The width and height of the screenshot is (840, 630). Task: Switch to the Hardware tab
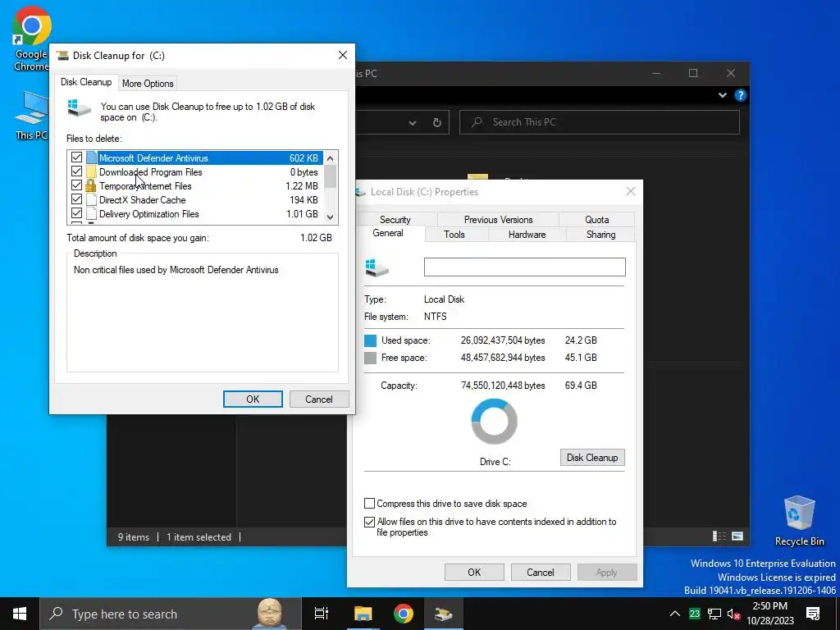pos(527,235)
